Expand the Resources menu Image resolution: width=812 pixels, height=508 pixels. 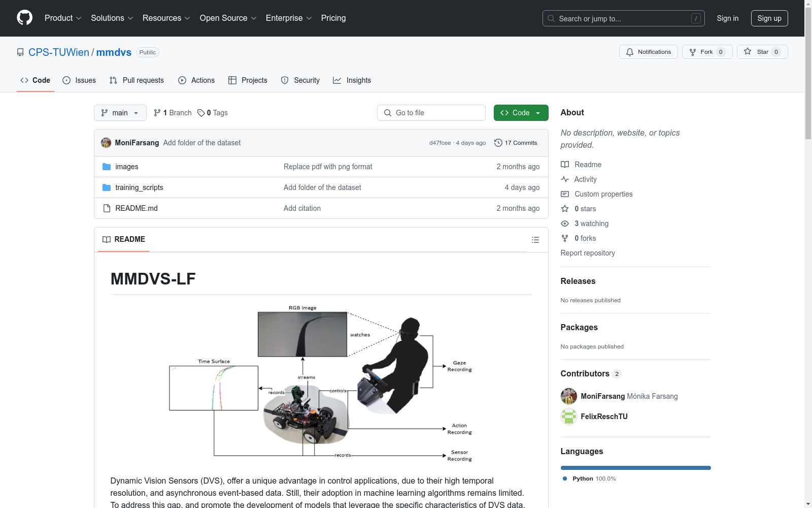tap(166, 18)
